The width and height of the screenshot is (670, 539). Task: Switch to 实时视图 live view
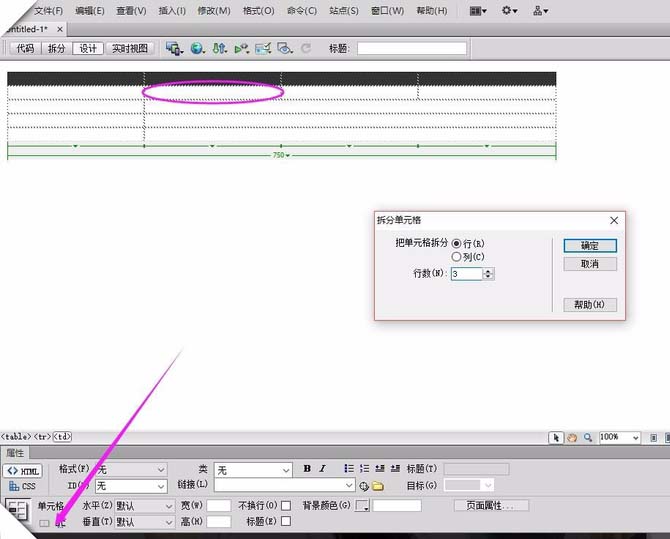pyautogui.click(x=130, y=48)
